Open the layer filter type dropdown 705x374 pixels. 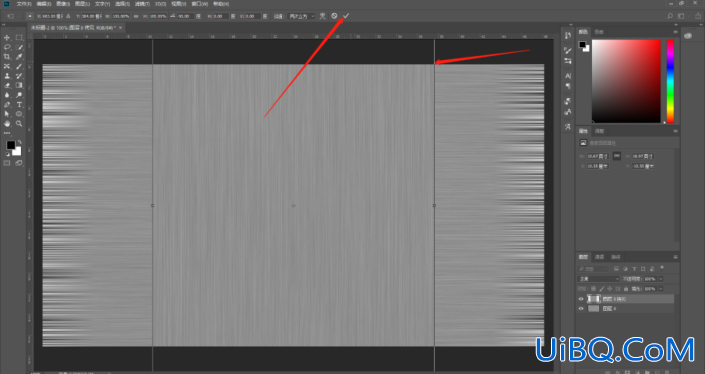point(593,268)
